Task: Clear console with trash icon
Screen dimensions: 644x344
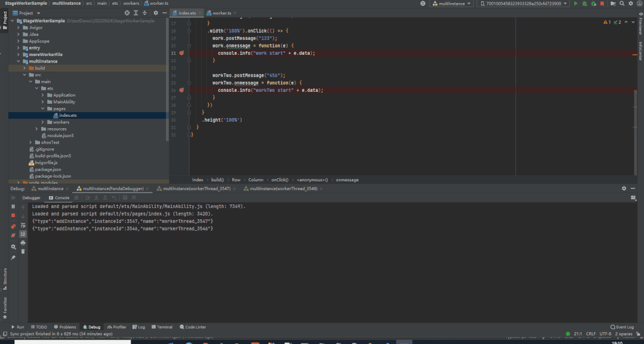Action: pos(23,251)
